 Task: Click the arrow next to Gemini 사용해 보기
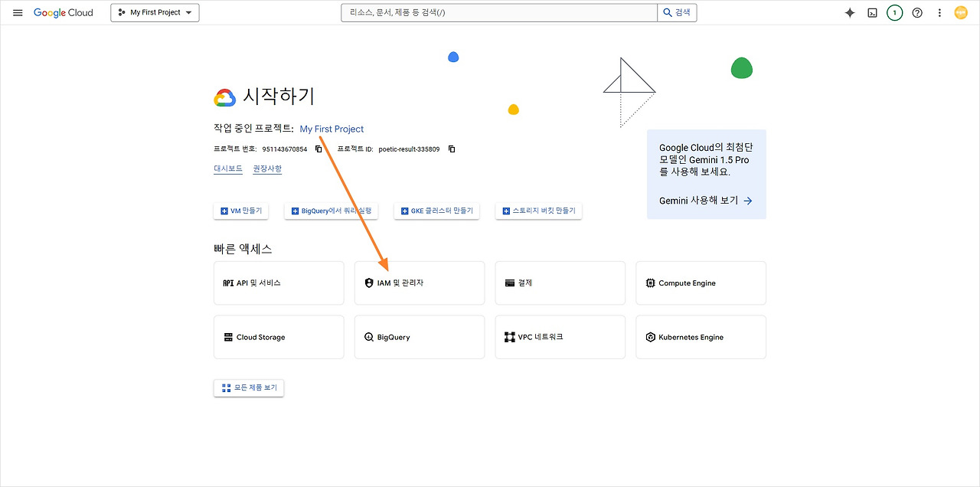click(748, 201)
